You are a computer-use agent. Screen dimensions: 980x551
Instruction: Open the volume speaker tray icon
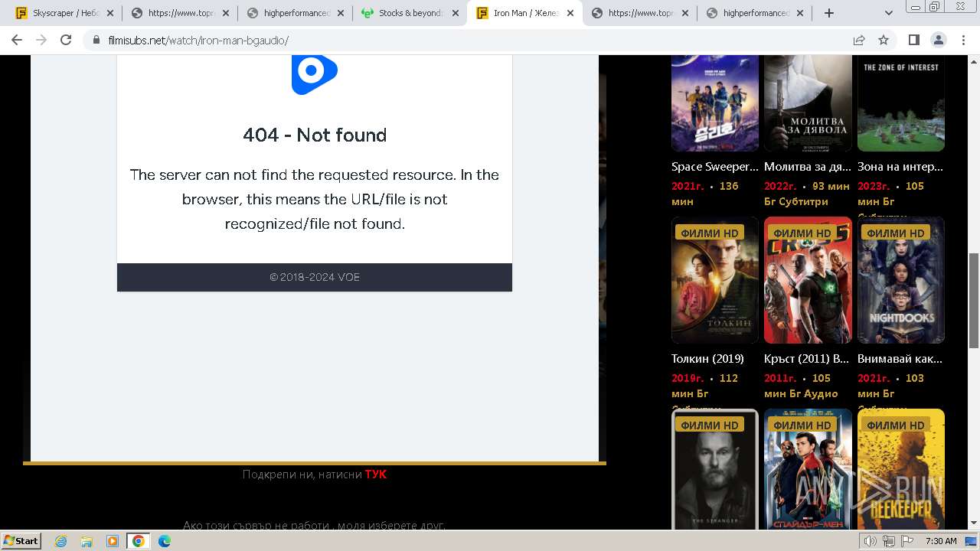point(871,541)
